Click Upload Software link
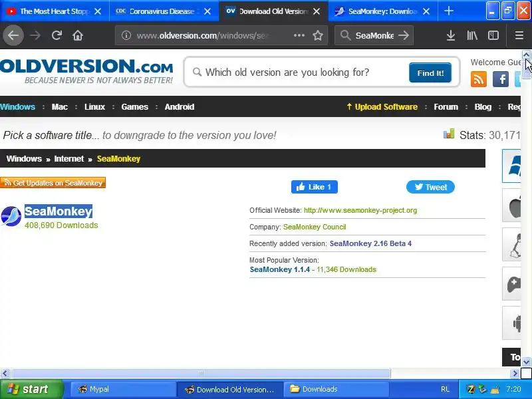 click(382, 107)
